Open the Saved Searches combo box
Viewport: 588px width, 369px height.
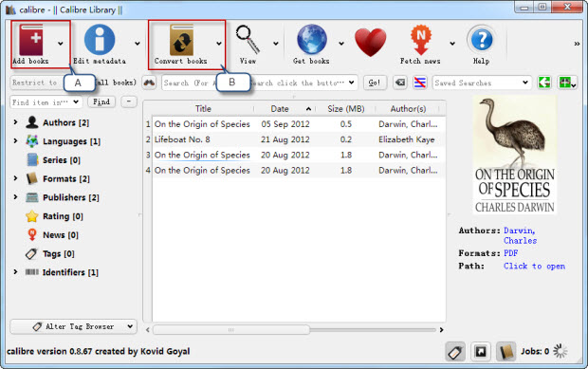(x=482, y=83)
